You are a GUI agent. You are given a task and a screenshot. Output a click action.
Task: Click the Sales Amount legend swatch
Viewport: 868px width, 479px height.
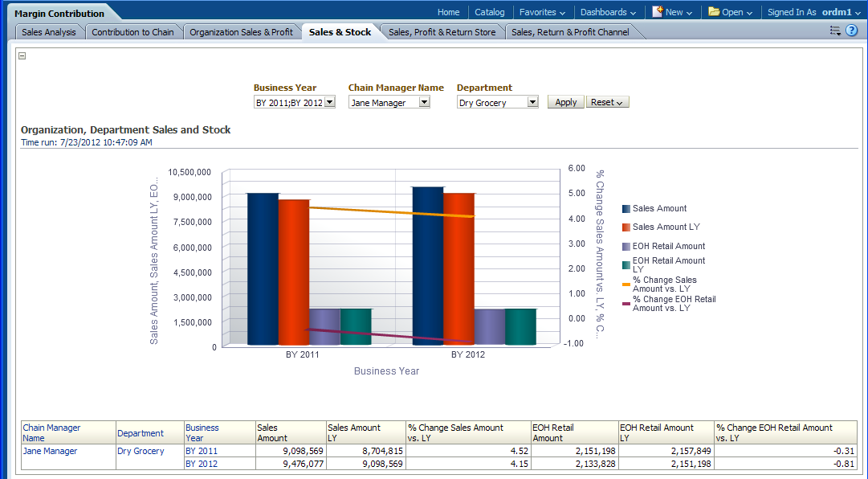click(626, 209)
